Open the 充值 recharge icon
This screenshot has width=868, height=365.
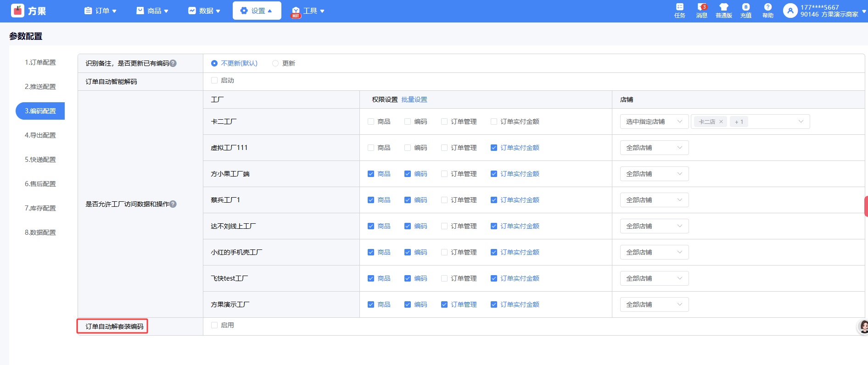click(746, 7)
